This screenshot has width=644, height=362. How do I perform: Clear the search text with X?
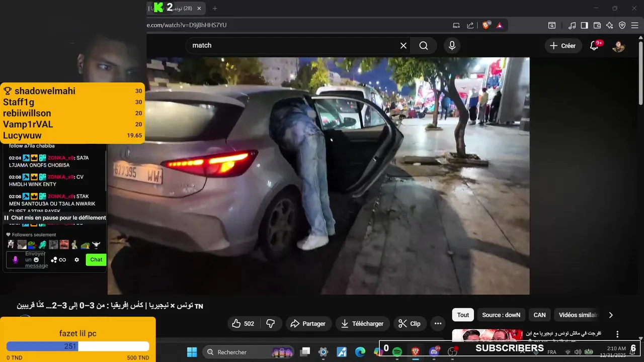pos(404,46)
